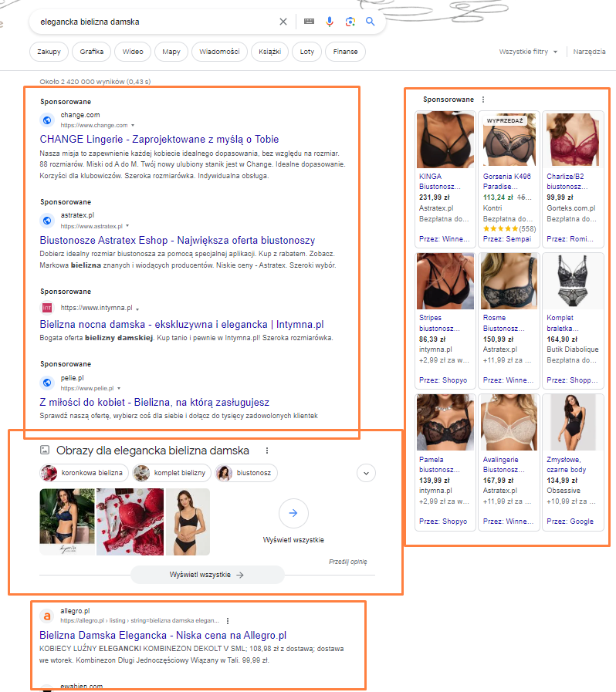Search by image with the lens icon

click(x=350, y=22)
